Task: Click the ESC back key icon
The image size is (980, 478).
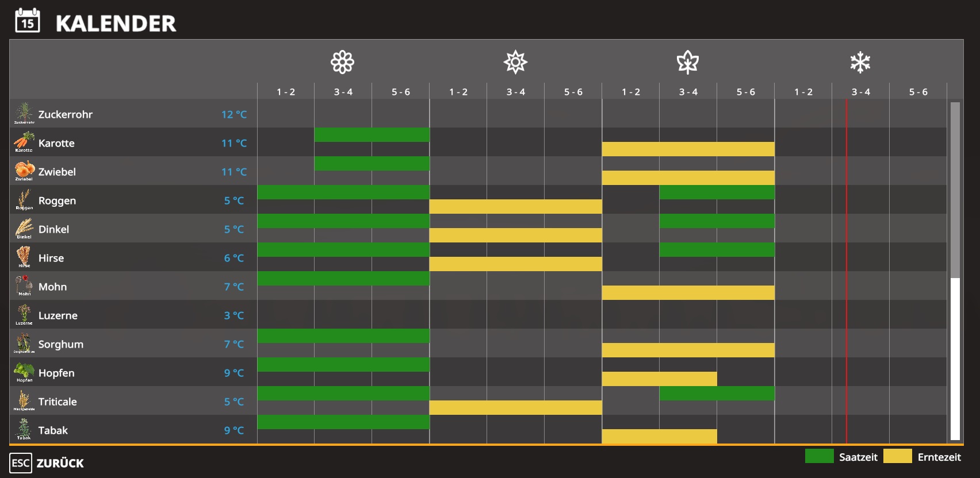Action: [x=21, y=463]
